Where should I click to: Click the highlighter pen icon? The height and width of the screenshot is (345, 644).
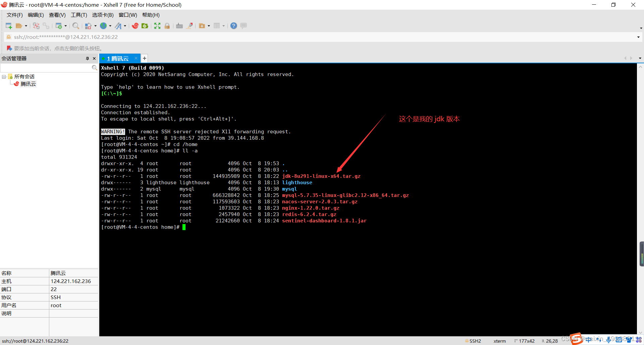pos(190,26)
